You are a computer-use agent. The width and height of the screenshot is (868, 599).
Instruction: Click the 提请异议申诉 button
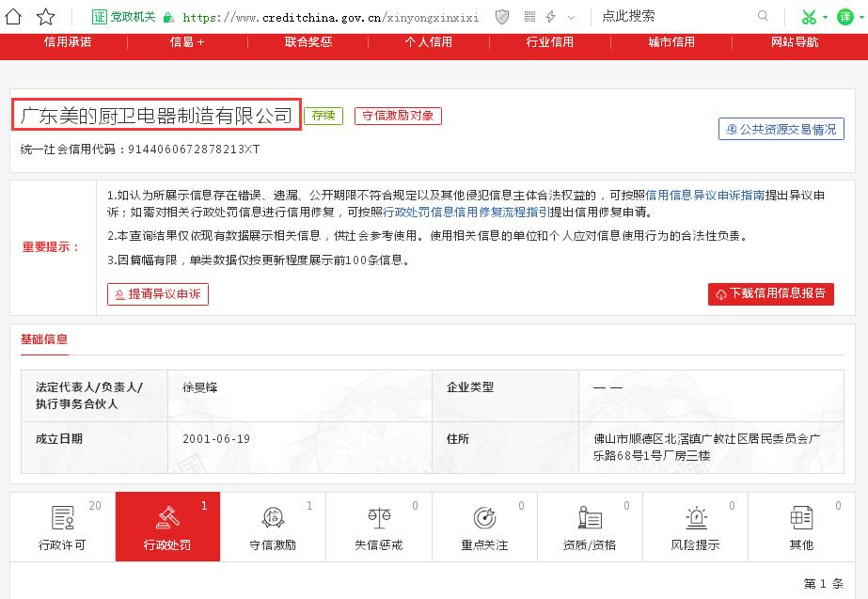point(158,294)
